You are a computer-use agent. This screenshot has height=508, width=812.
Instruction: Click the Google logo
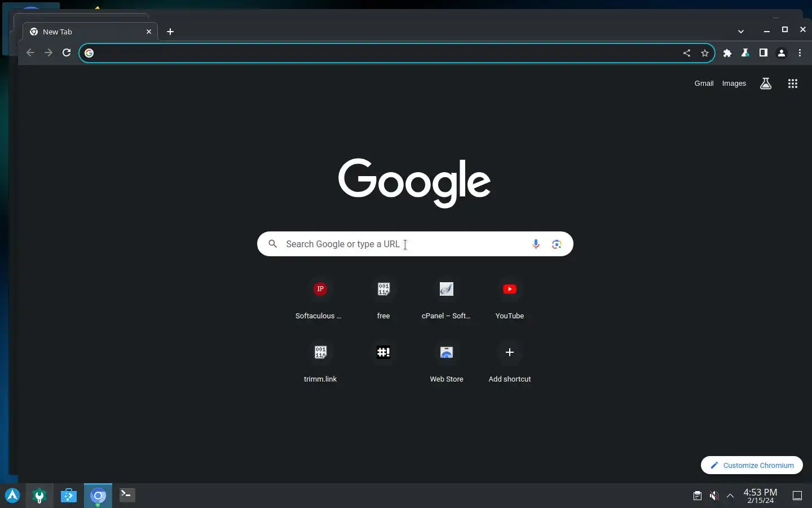coord(415,183)
